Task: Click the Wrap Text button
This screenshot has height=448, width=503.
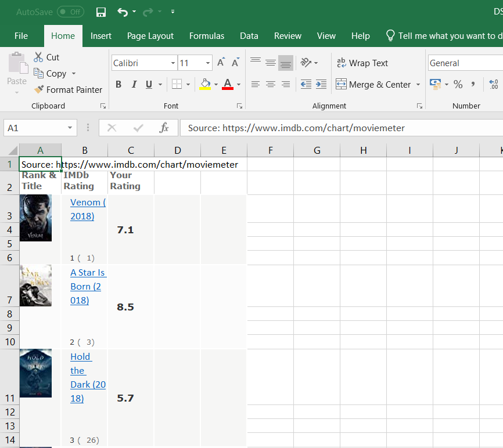Action: [x=362, y=63]
